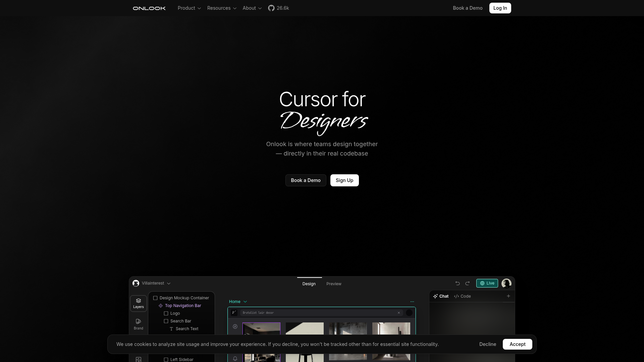Click the compass icon in mockup sidebar
This screenshot has width=644, height=362.
(235, 326)
